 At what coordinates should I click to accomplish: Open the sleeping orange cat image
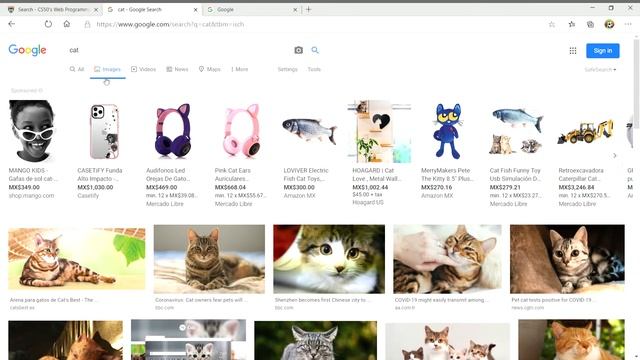click(571, 340)
